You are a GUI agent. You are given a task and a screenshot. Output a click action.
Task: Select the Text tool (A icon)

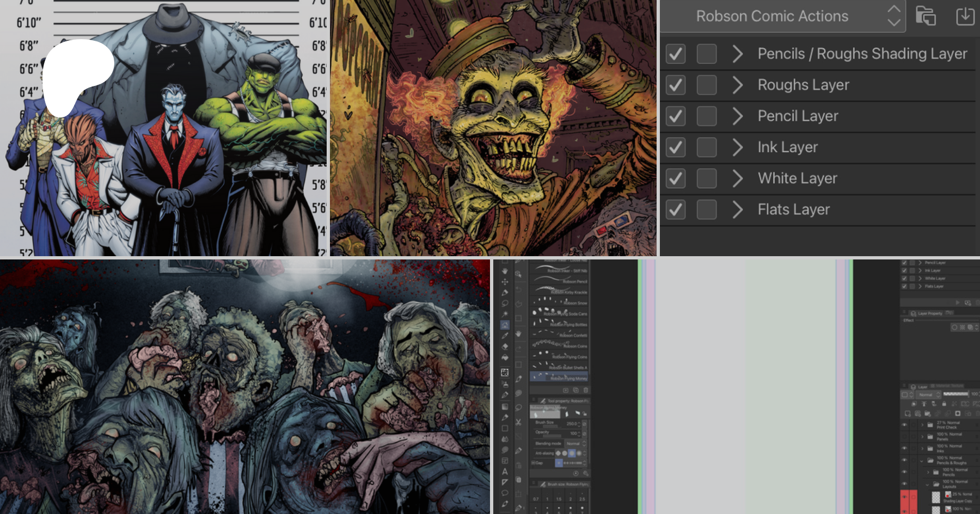pyautogui.click(x=505, y=472)
